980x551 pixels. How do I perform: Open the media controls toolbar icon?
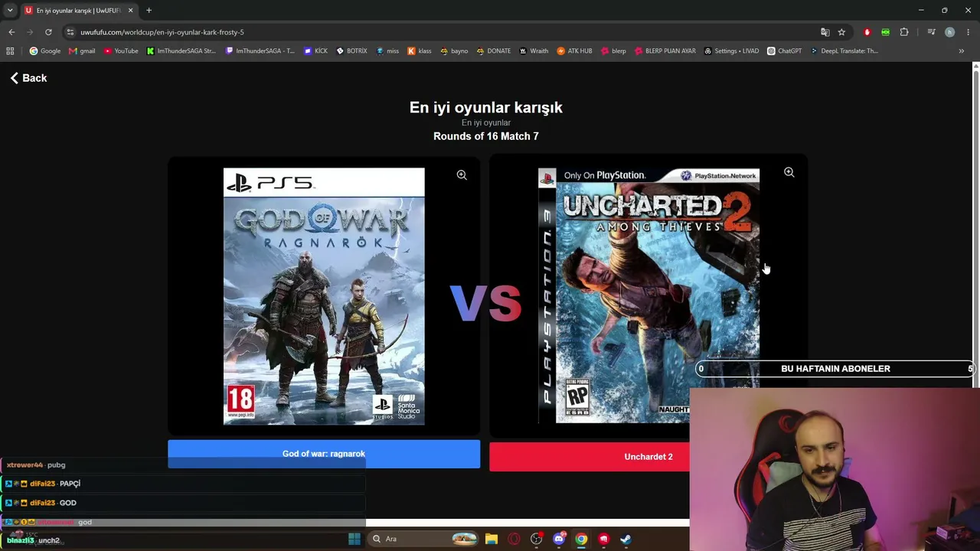point(931,32)
